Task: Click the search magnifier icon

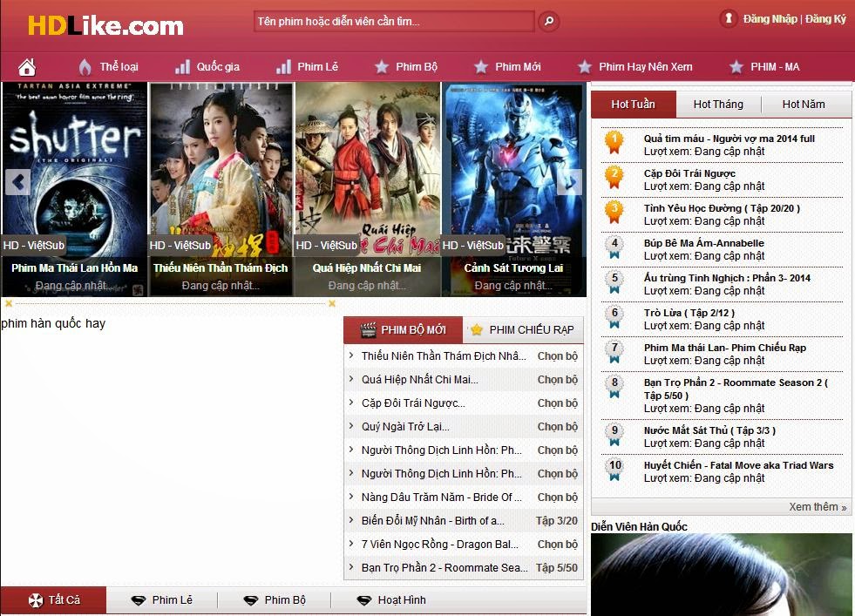Action: click(547, 20)
